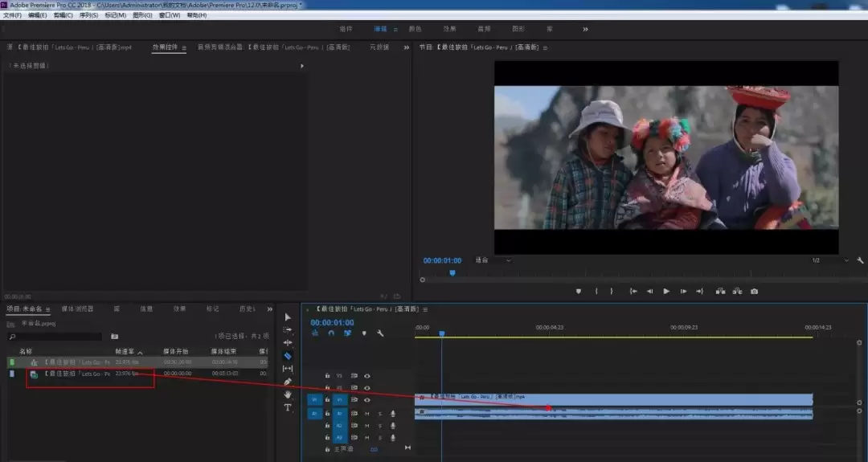Click the Program monitor playhead marker

pos(452,272)
